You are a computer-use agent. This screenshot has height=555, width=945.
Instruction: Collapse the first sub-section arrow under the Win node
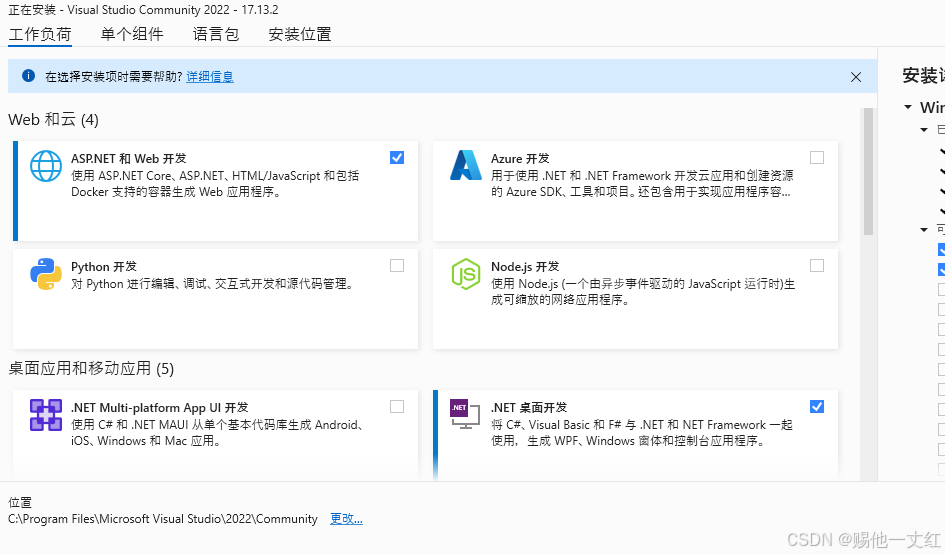click(924, 130)
